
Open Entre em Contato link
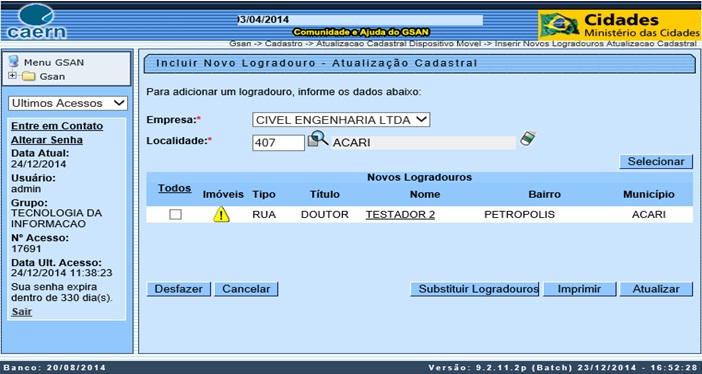coord(57,126)
